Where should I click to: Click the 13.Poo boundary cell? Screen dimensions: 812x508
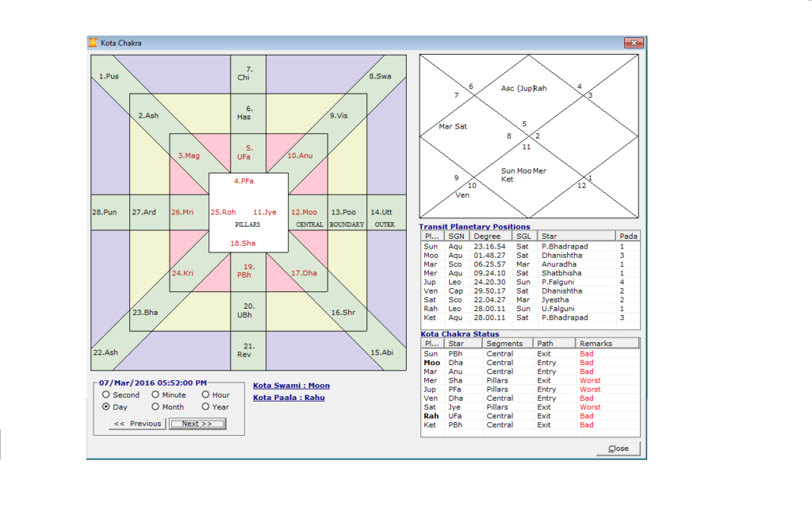[x=343, y=212]
